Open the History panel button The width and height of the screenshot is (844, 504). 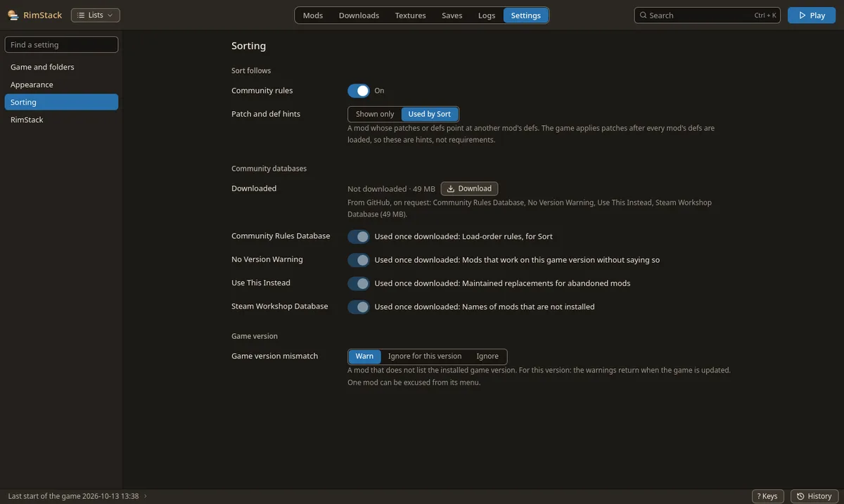[x=814, y=496]
